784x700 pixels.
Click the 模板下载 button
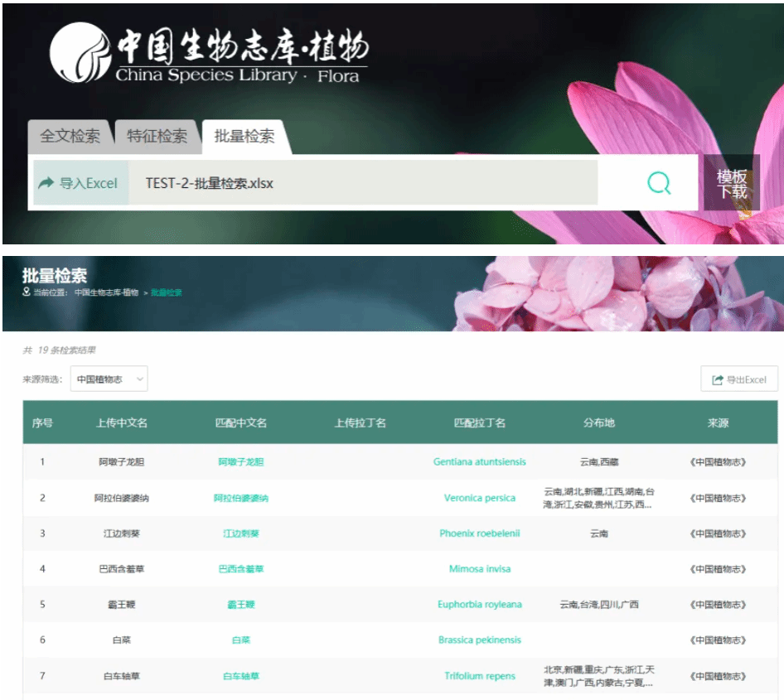(732, 184)
